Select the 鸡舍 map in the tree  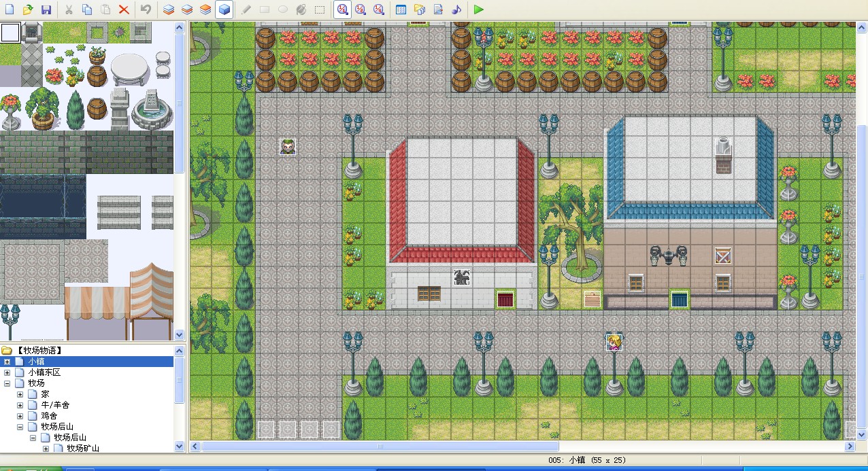pos(49,416)
